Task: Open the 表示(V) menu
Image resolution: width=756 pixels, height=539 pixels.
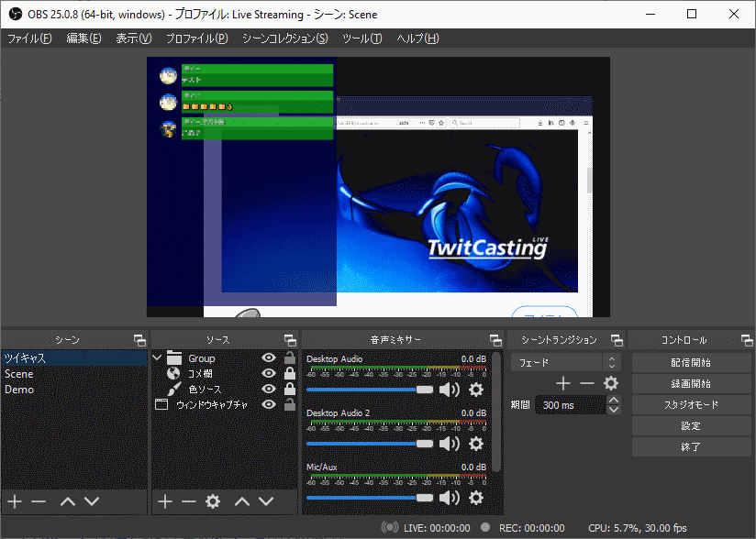Action: (134, 38)
